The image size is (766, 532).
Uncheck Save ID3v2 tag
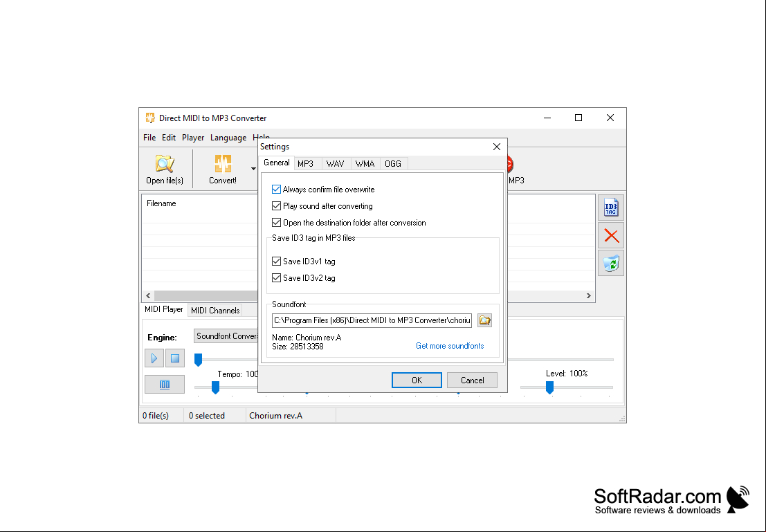point(276,278)
